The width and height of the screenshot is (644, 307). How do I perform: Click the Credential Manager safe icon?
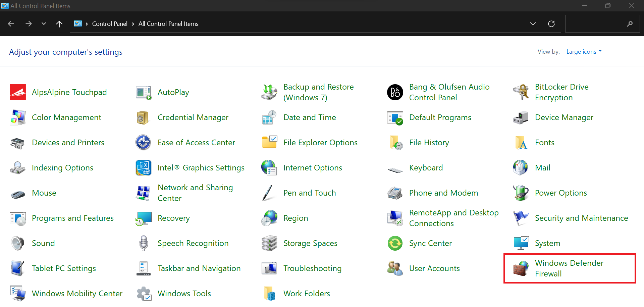click(x=143, y=117)
